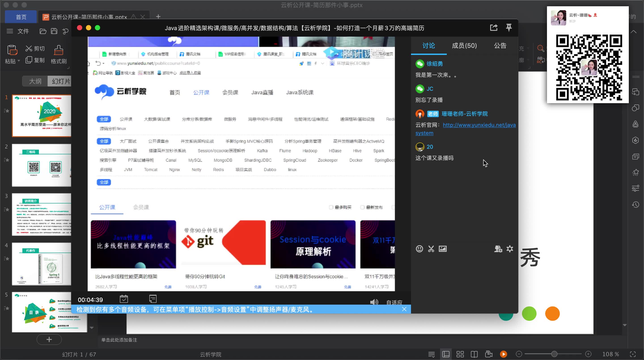644x360 pixels.
Task: Switch to 公告 tab
Action: coord(500,46)
